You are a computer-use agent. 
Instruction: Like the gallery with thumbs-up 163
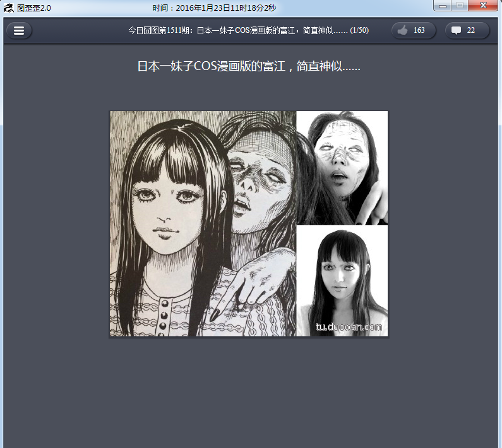(x=414, y=30)
